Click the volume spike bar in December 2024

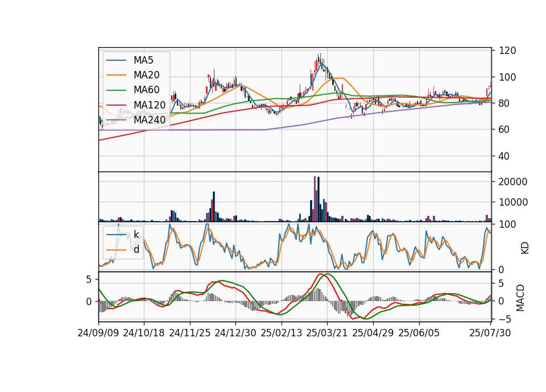(214, 207)
